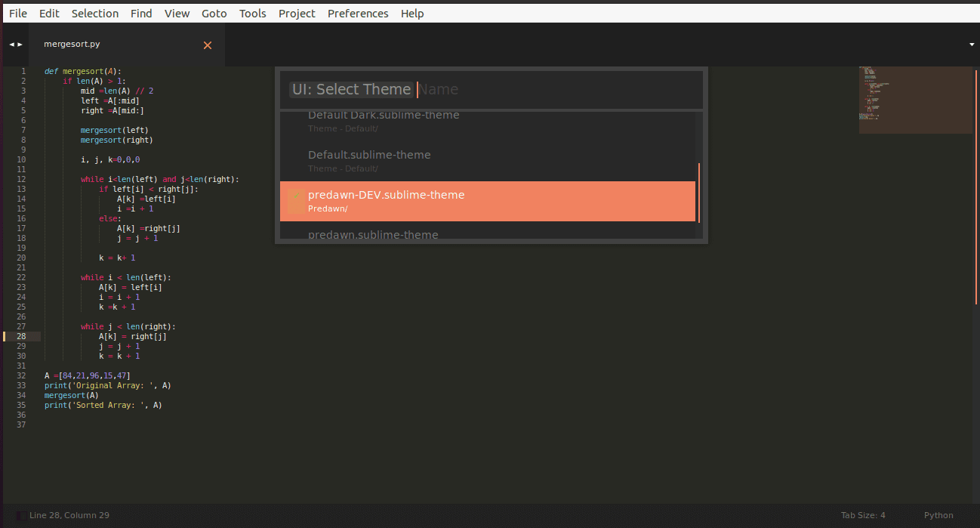Click the status bar panel switcher icon
The height and width of the screenshot is (528, 980).
point(20,515)
